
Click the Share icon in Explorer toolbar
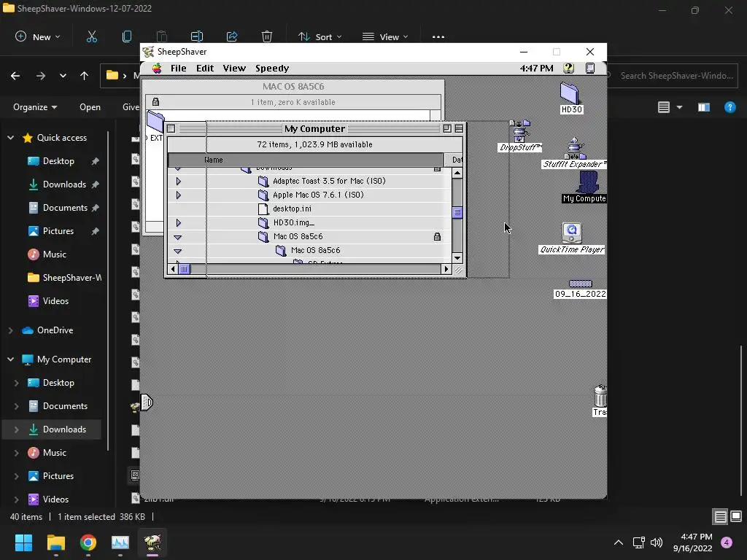[232, 36]
